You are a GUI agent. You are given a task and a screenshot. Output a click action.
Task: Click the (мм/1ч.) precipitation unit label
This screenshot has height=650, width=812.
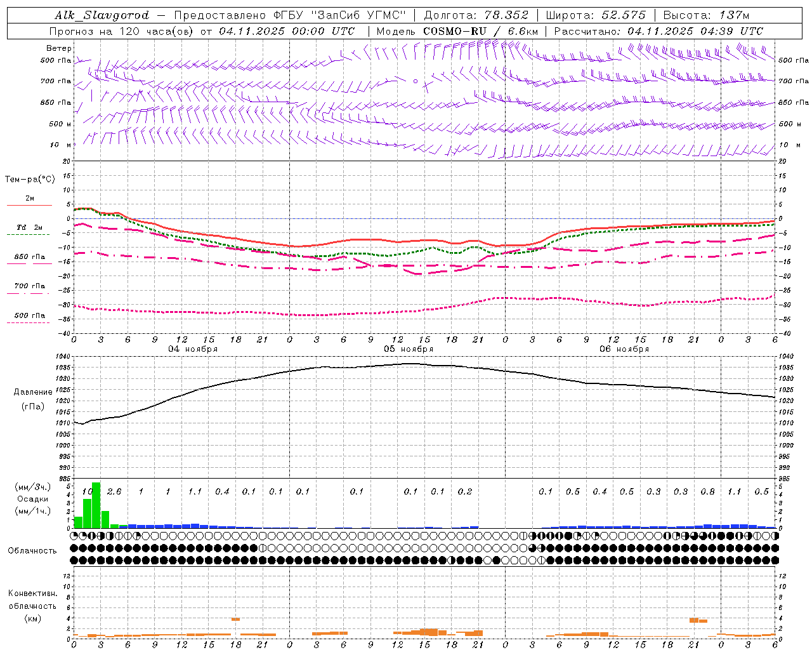point(32,511)
